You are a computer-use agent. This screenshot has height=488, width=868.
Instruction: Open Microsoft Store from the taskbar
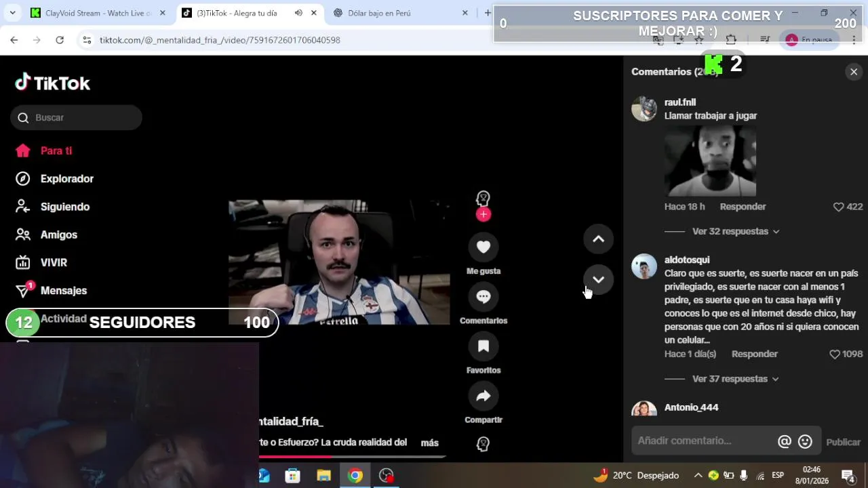click(292, 475)
